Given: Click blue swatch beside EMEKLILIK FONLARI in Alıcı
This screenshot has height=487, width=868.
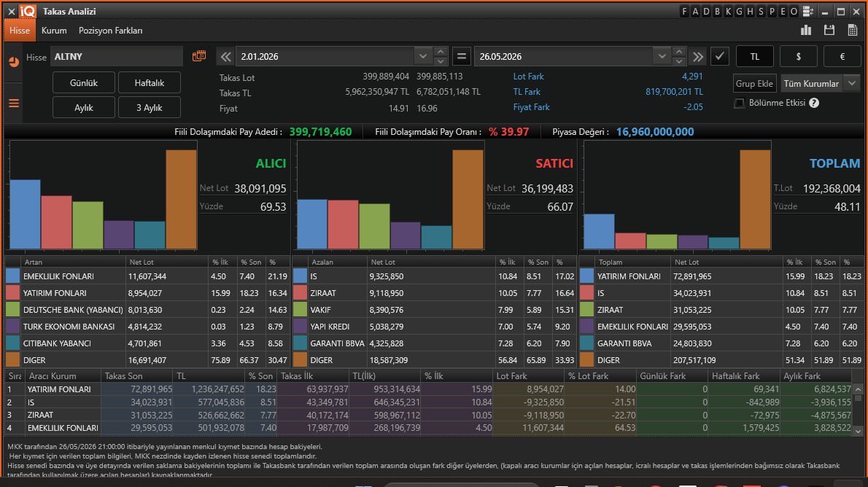Looking at the screenshot, I should 12,276.
